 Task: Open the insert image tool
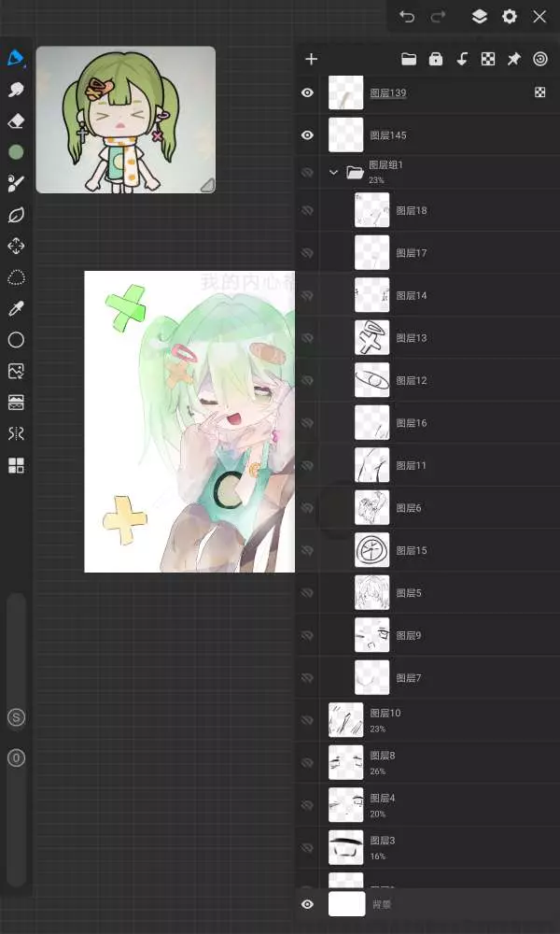pos(16,371)
